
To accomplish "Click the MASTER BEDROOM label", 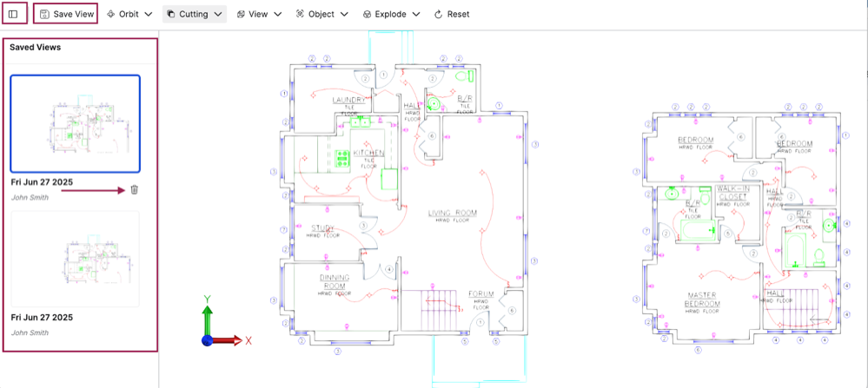I will 703,299.
